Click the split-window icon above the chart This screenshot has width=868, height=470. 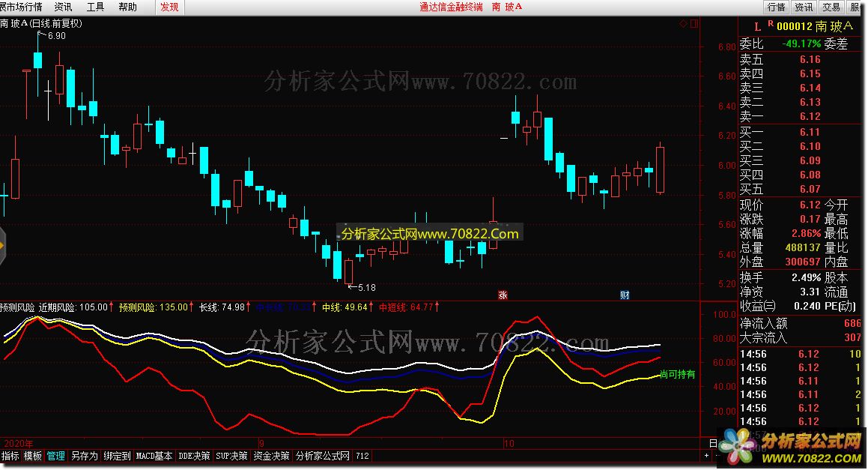click(x=694, y=24)
